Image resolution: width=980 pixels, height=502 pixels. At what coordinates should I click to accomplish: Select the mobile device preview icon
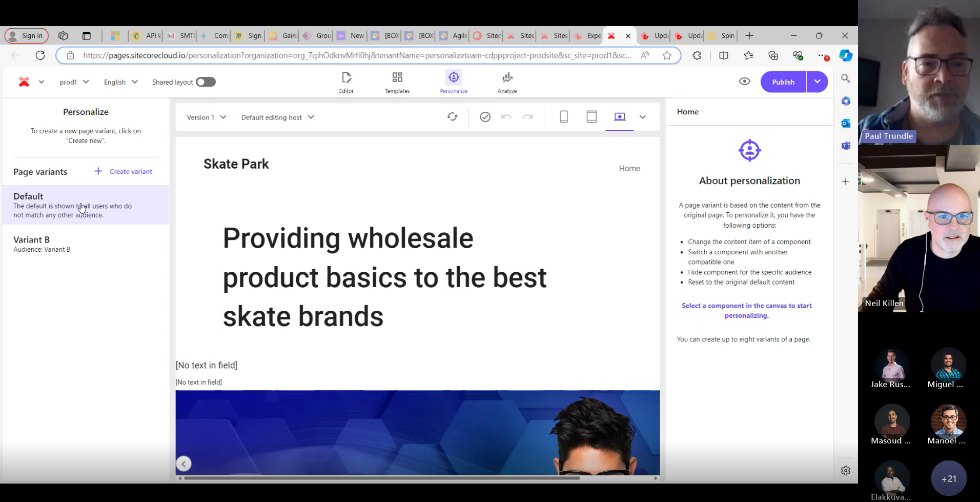(x=564, y=117)
